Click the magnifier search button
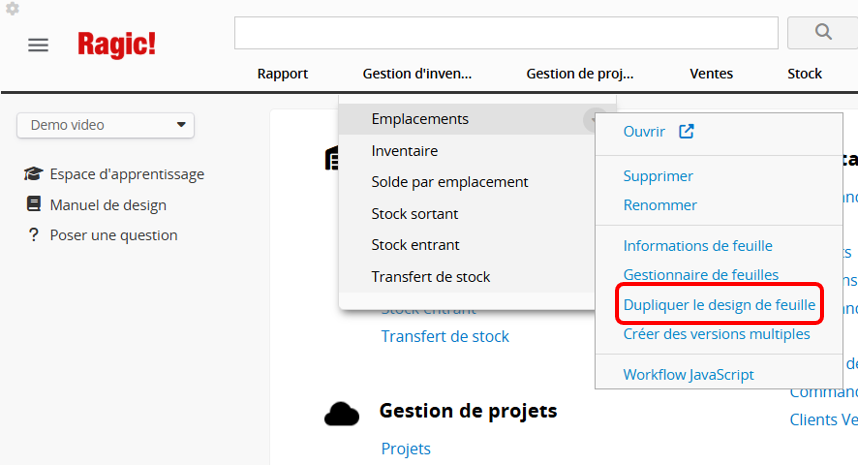This screenshot has height=469, width=859. [x=823, y=32]
